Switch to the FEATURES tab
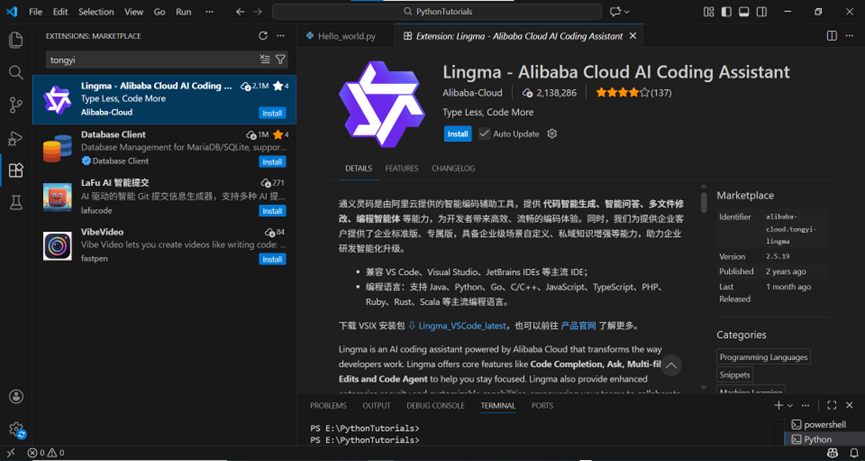This screenshot has width=865, height=461. 402,168
